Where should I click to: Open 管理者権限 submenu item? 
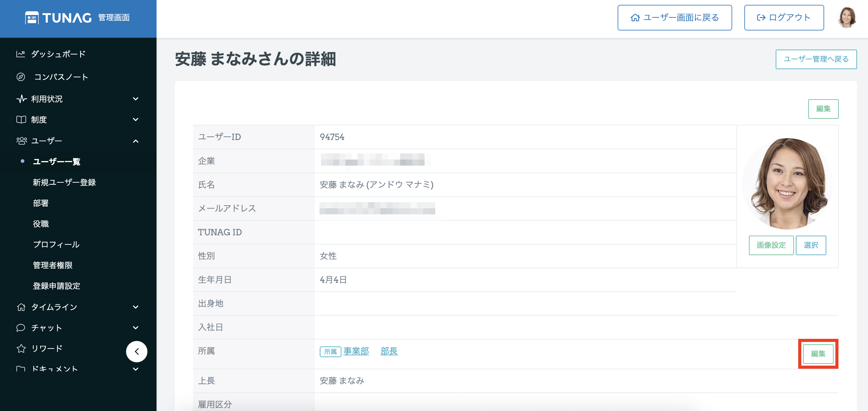53,265
